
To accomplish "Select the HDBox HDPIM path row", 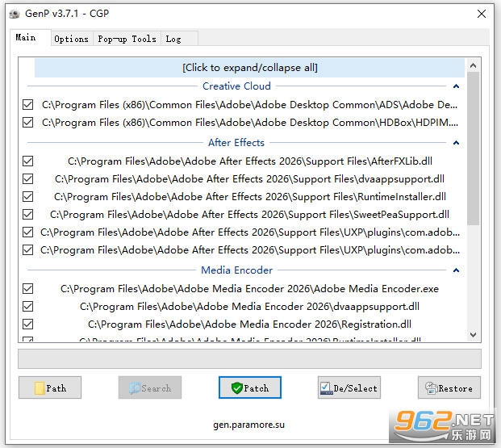I will coord(250,122).
